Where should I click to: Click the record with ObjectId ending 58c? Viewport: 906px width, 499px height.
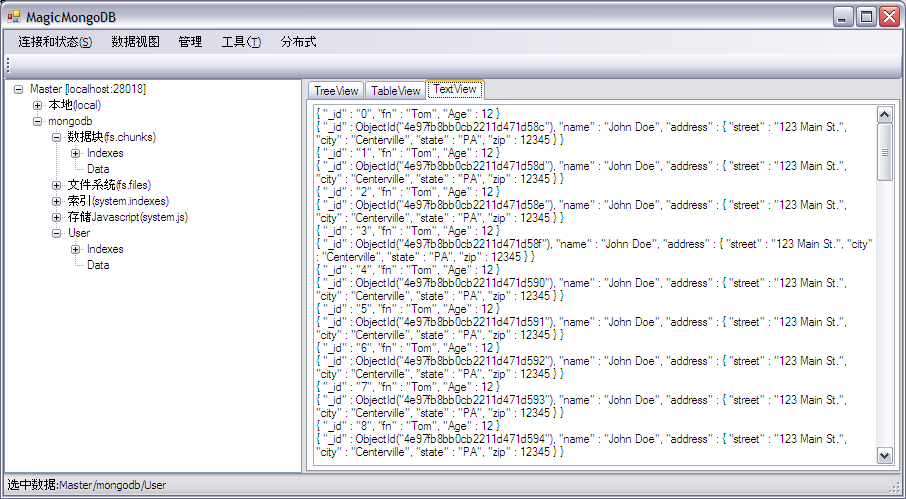pyautogui.click(x=582, y=133)
